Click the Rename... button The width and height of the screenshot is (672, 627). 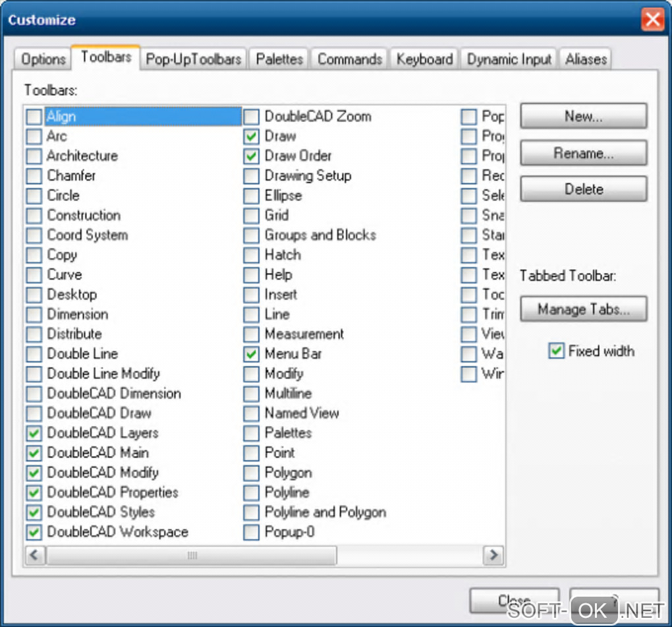583,153
